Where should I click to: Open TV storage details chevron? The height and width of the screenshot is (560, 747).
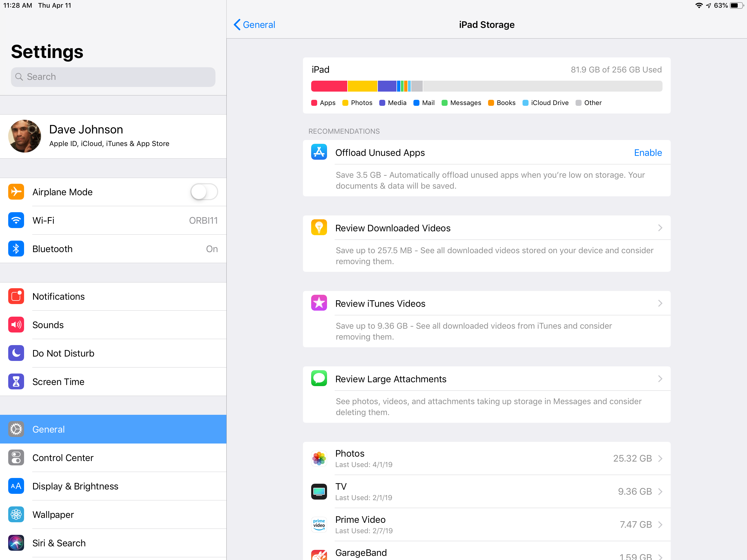pos(660,491)
